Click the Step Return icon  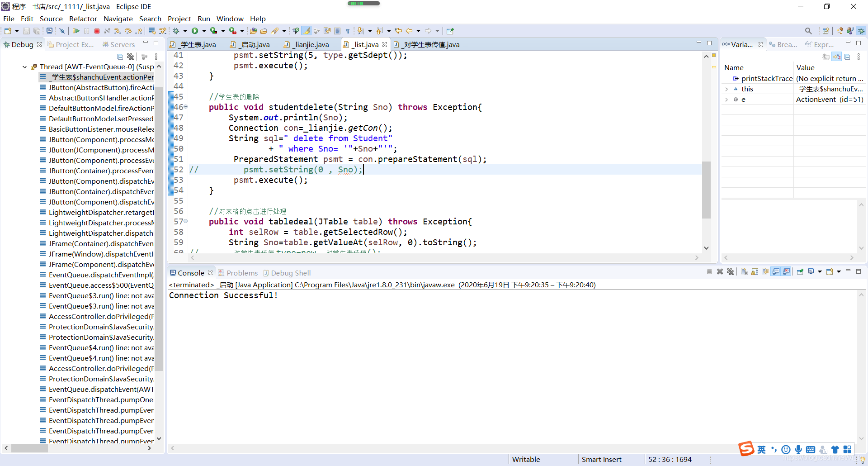click(x=139, y=31)
